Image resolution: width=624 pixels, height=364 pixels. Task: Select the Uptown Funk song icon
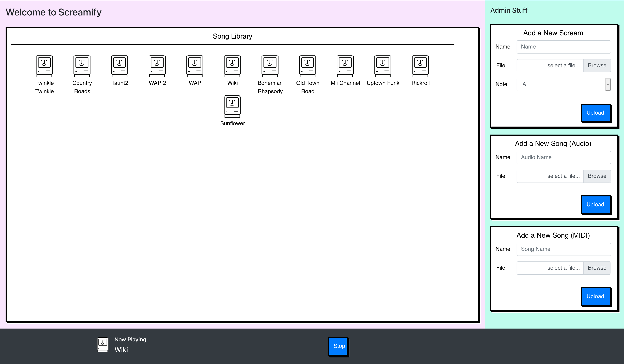click(383, 66)
